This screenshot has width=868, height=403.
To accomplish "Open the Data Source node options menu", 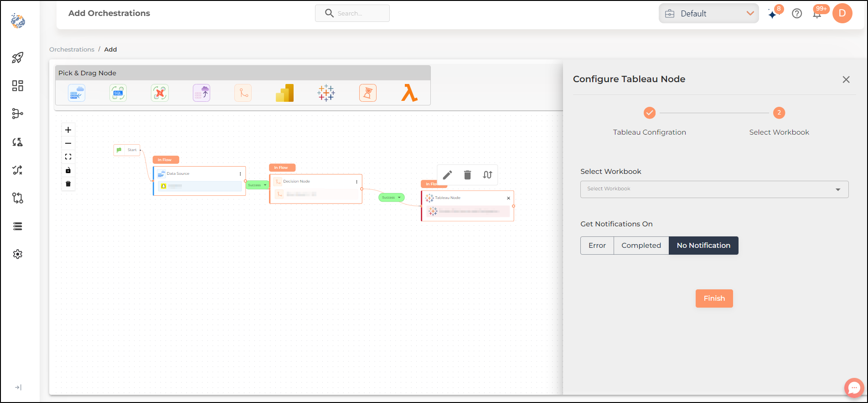I will [x=240, y=174].
